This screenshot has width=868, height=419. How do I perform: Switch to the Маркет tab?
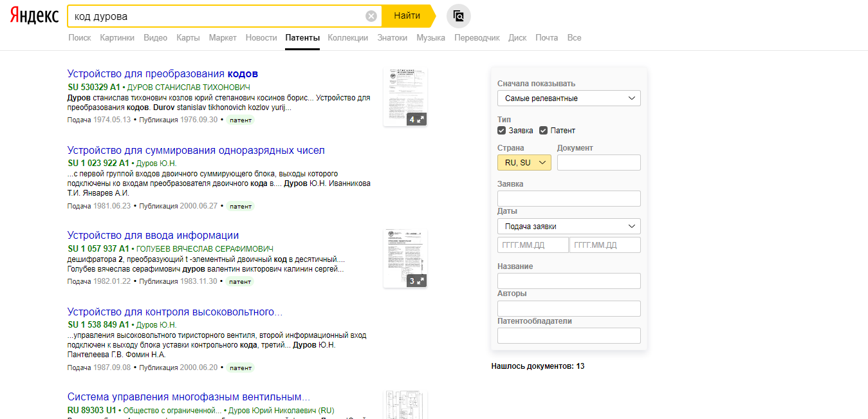tap(223, 38)
